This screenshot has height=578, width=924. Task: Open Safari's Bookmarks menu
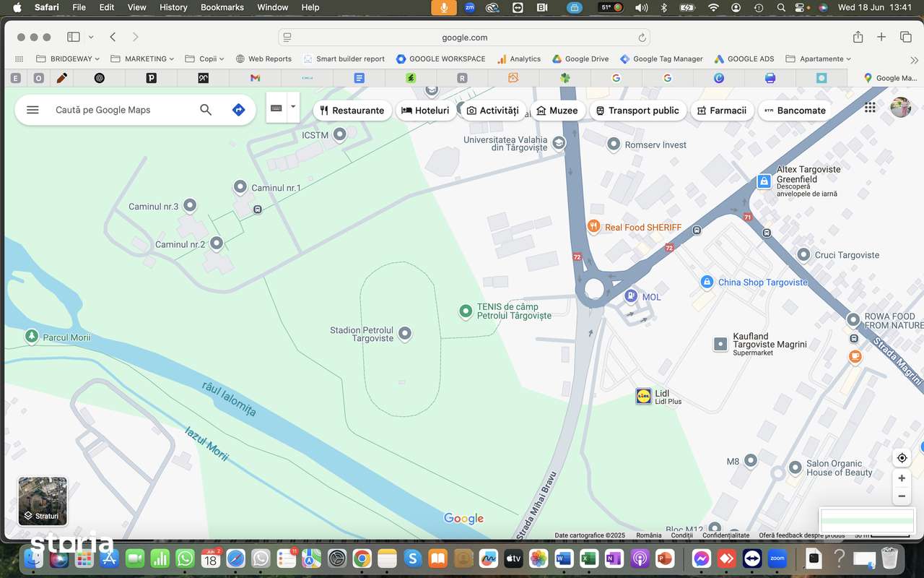222,7
